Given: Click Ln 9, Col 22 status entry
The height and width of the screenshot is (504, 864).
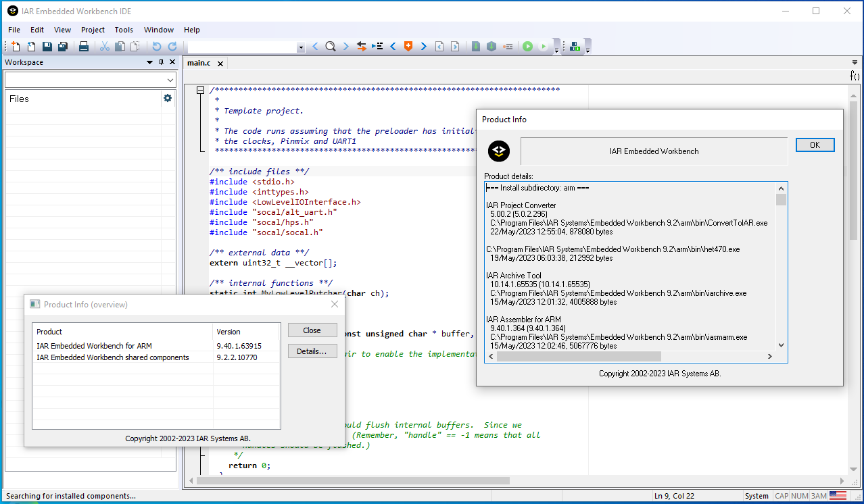Looking at the screenshot, I should tap(676, 496).
